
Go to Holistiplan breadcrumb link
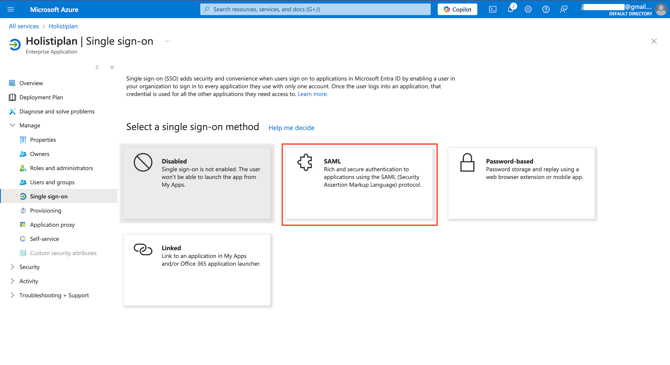pyautogui.click(x=63, y=26)
